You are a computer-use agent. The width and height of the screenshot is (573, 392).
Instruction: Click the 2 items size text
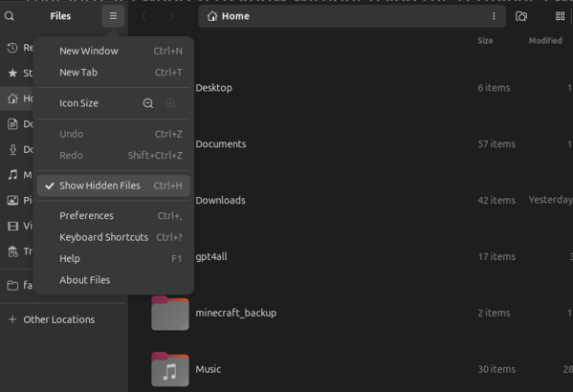pyautogui.click(x=494, y=313)
